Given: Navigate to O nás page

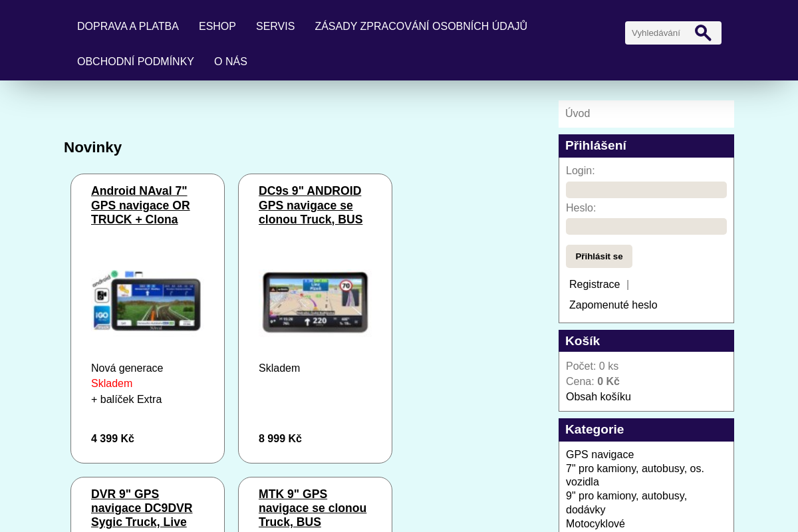Looking at the screenshot, I should click(230, 62).
